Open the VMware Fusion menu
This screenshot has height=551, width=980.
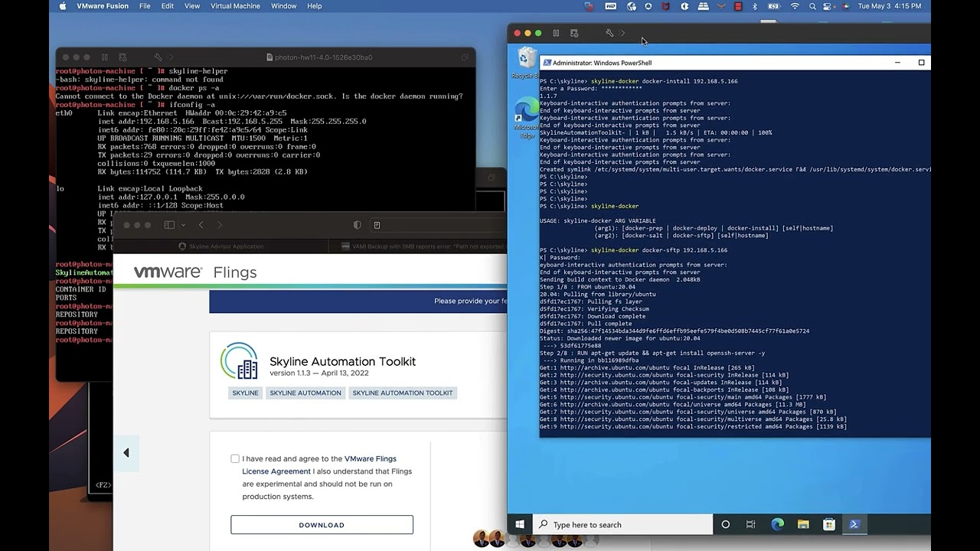click(x=103, y=6)
